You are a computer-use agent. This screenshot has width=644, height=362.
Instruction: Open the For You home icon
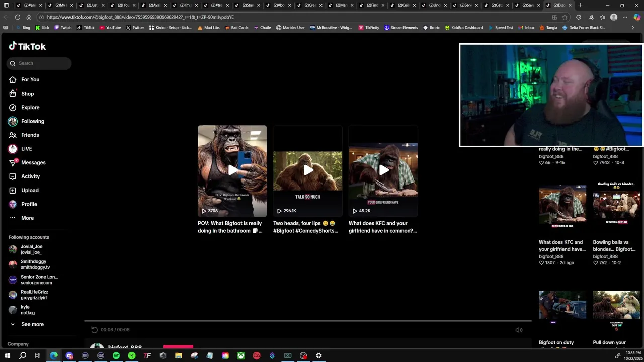click(x=13, y=79)
